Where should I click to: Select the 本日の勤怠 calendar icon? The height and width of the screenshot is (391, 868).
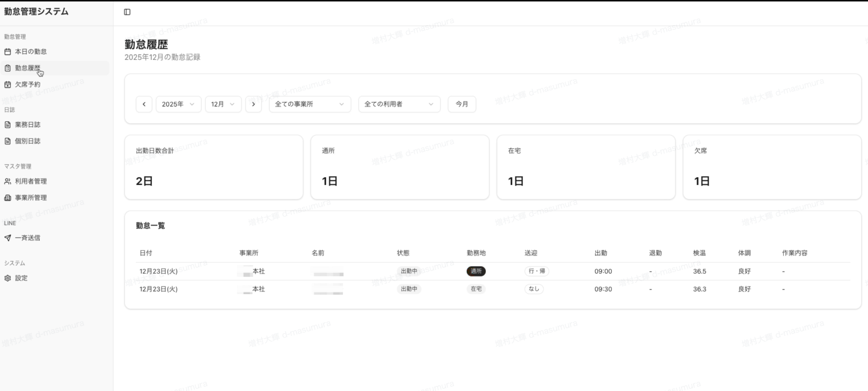click(8, 52)
